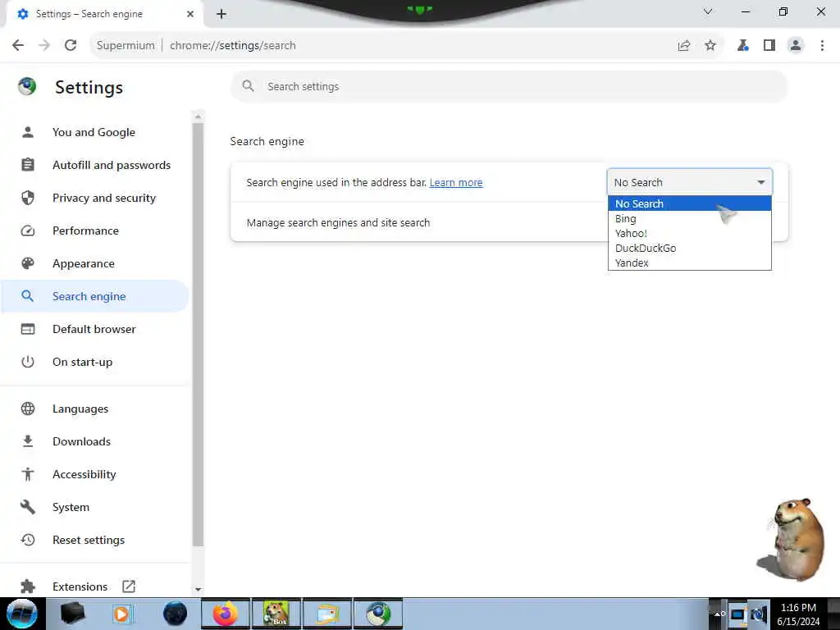Viewport: 840px width, 630px height.
Task: Click the sidebar scrollbar up arrow
Action: pos(199,116)
